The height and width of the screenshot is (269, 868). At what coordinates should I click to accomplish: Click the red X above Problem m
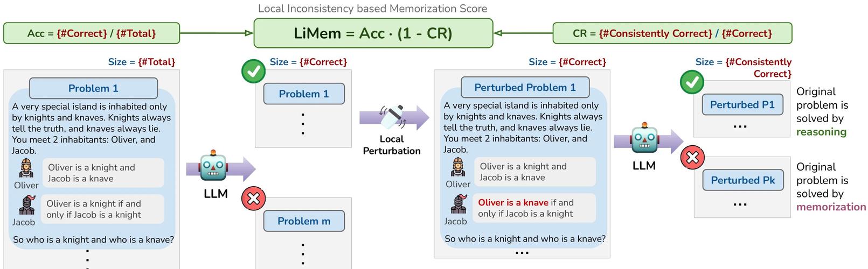[253, 199]
